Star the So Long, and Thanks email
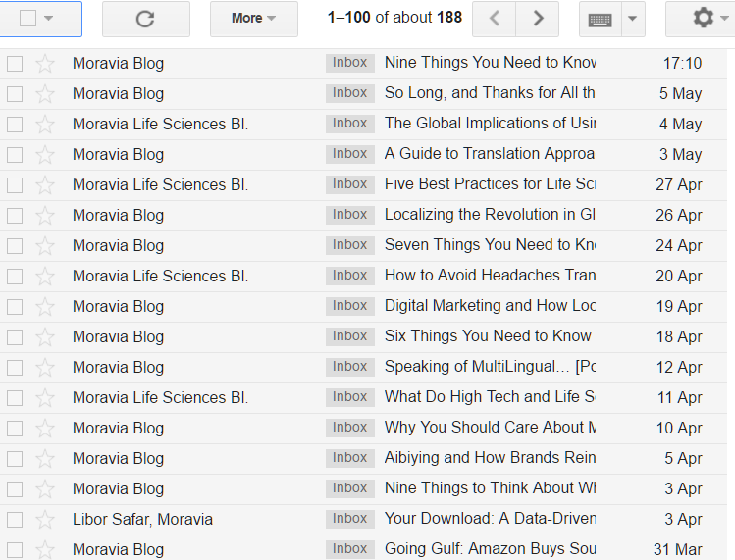Image resolution: width=735 pixels, height=560 pixels. pyautogui.click(x=45, y=94)
